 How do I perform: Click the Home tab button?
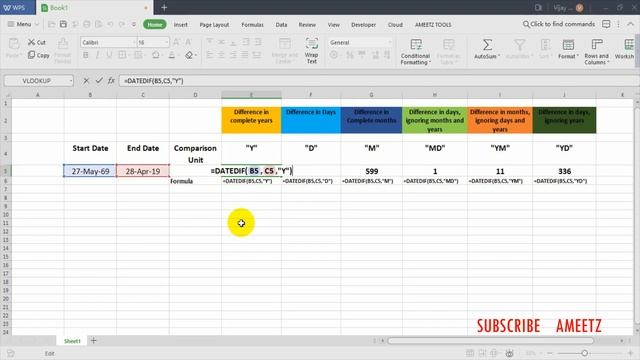click(155, 24)
